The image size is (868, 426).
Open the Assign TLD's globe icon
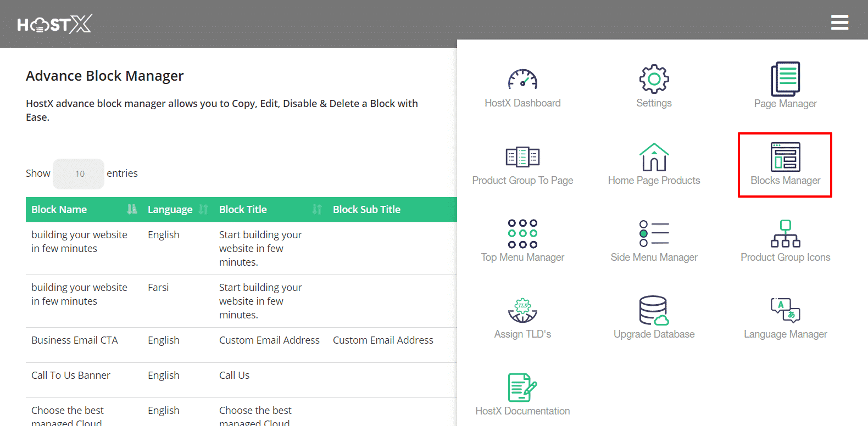[522, 311]
